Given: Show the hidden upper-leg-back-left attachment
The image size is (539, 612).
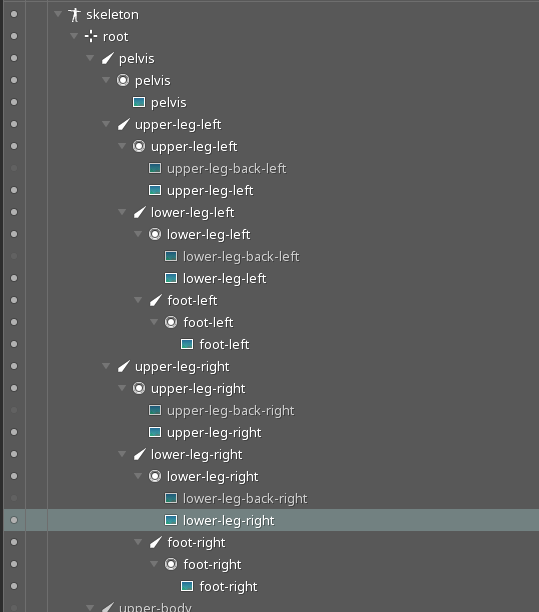Looking at the screenshot, I should (14, 168).
